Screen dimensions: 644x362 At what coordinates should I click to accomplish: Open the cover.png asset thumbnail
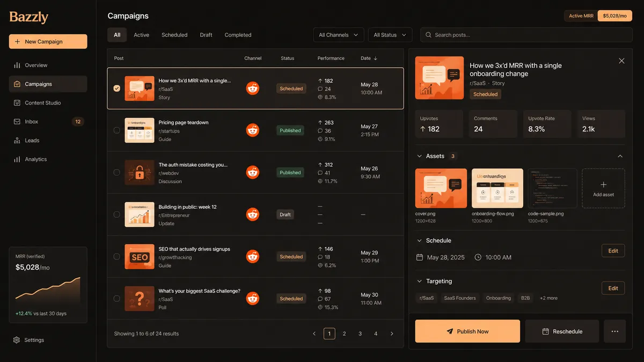click(x=441, y=188)
